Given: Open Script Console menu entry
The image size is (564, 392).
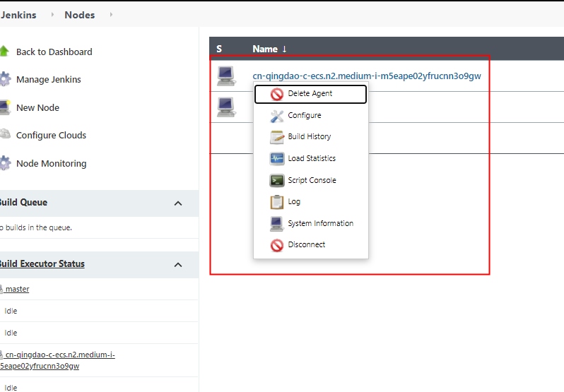Looking at the screenshot, I should [x=310, y=180].
